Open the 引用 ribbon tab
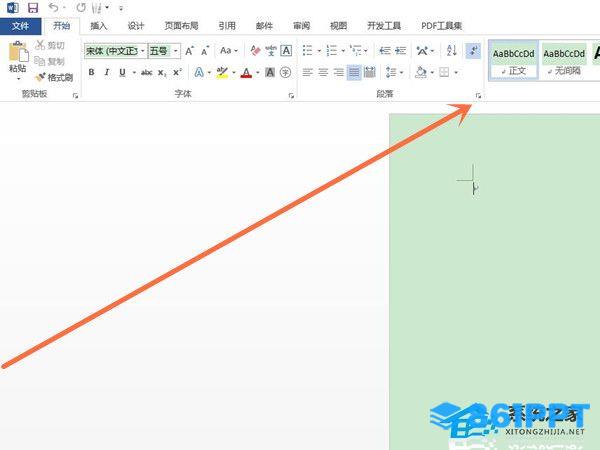The image size is (600, 450). coord(227,26)
